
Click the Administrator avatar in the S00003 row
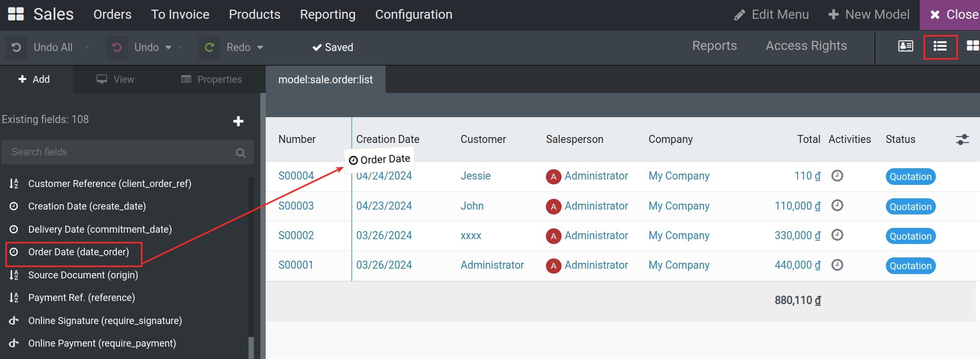[553, 206]
